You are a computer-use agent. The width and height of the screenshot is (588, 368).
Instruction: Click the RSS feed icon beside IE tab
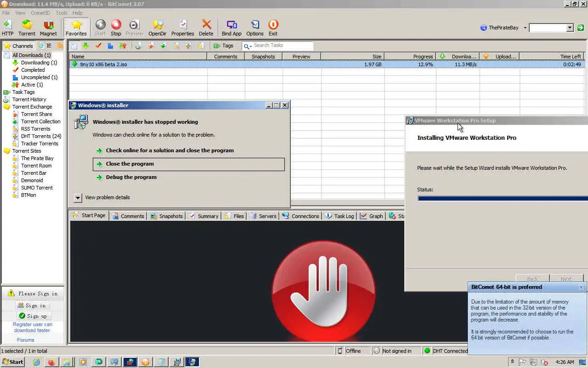click(60, 46)
